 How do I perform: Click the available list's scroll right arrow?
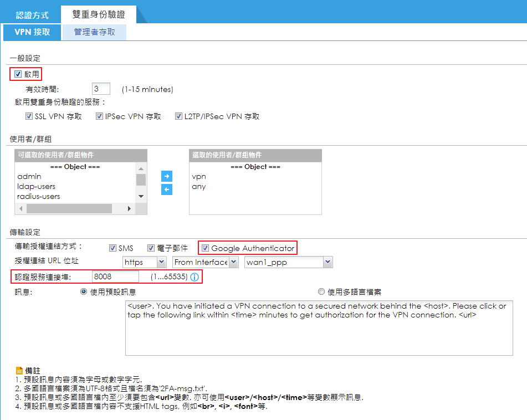[129, 209]
